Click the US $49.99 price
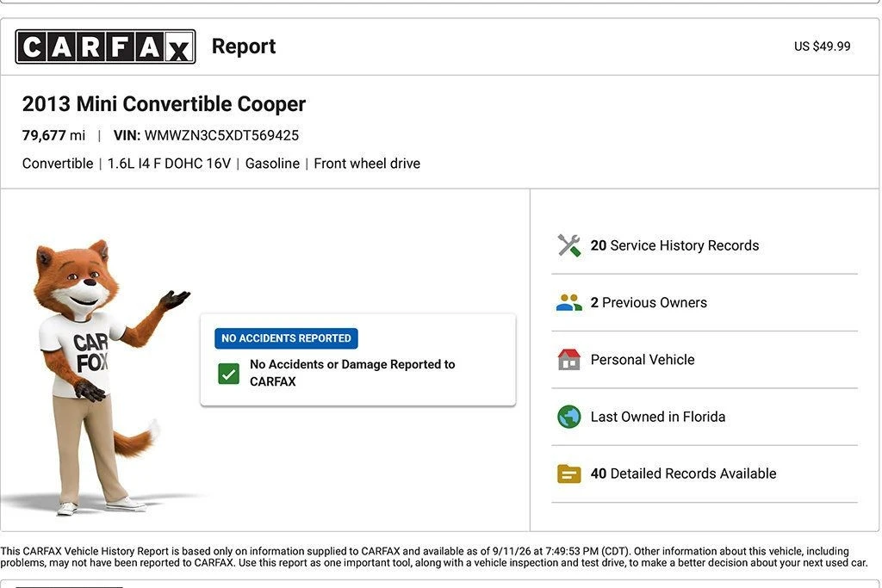The image size is (882, 588). pos(822,46)
